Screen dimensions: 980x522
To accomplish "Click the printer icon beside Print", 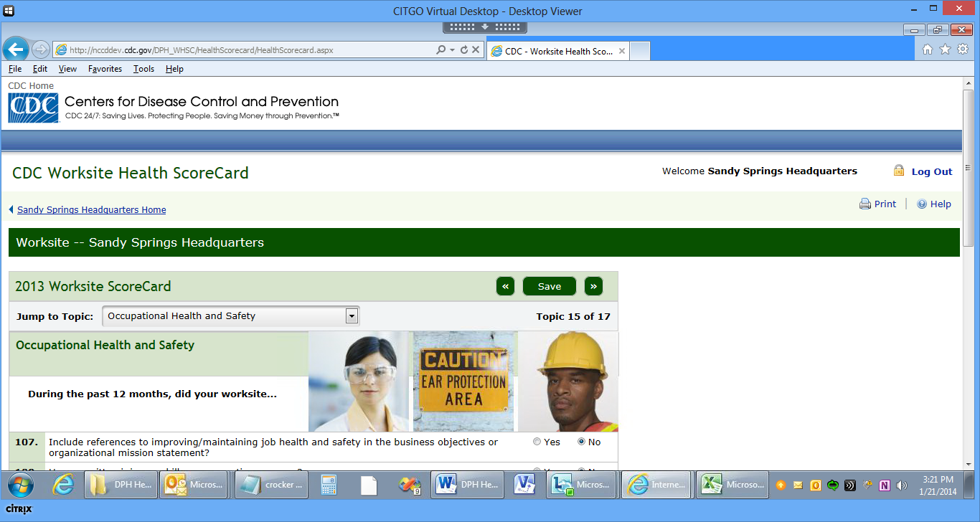I will pyautogui.click(x=865, y=204).
